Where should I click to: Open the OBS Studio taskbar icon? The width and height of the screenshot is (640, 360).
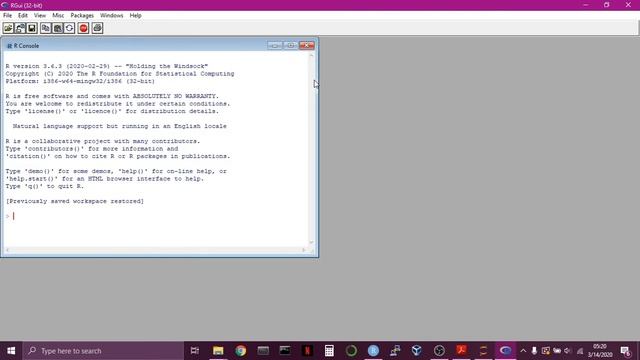point(439,351)
